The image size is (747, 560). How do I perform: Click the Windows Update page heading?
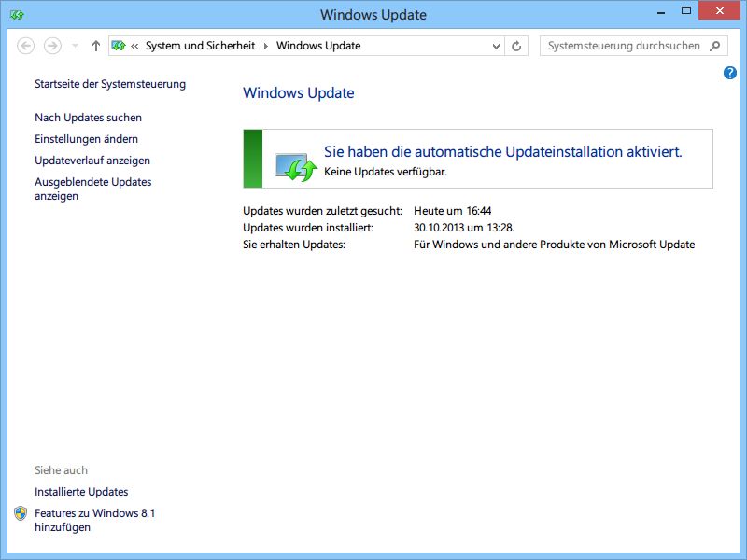[x=299, y=92]
